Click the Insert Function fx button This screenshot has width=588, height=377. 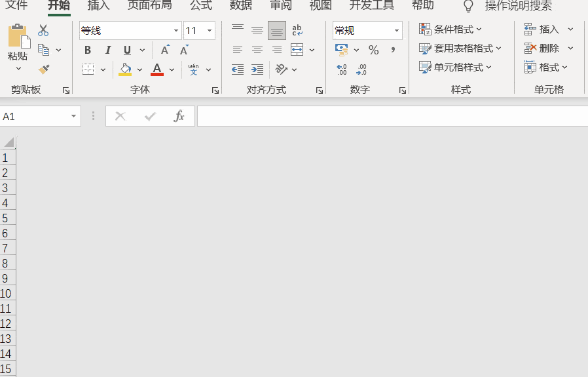(179, 116)
